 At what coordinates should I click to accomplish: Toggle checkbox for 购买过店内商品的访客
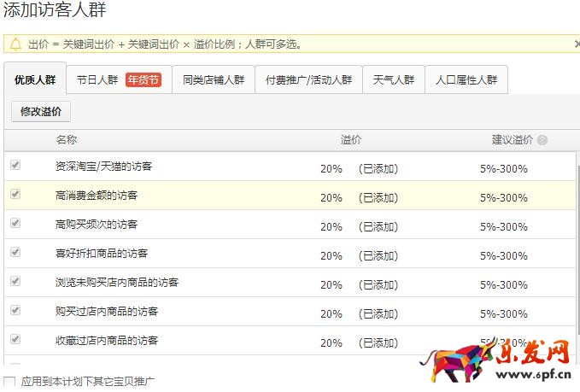(15, 311)
